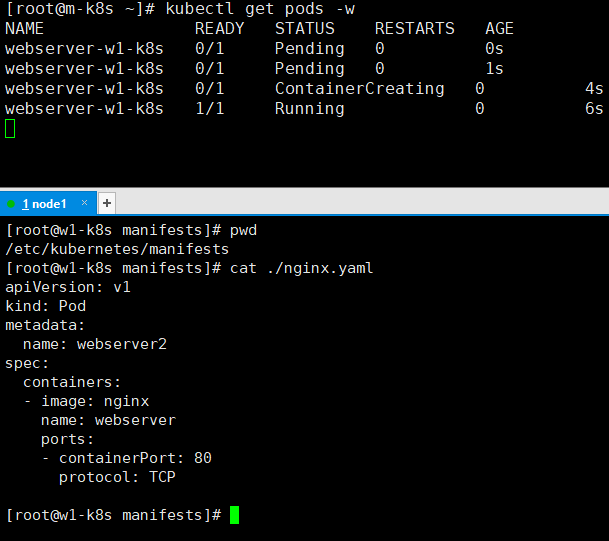Click the 'name: webserver' container line
The width and height of the screenshot is (609, 541).
point(108,421)
